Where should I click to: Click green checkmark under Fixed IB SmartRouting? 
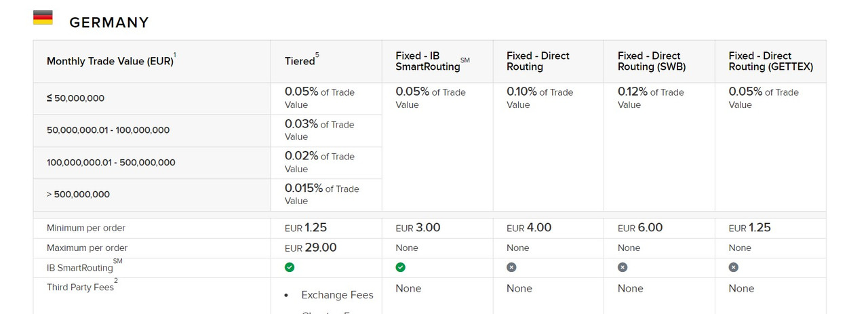(x=400, y=267)
